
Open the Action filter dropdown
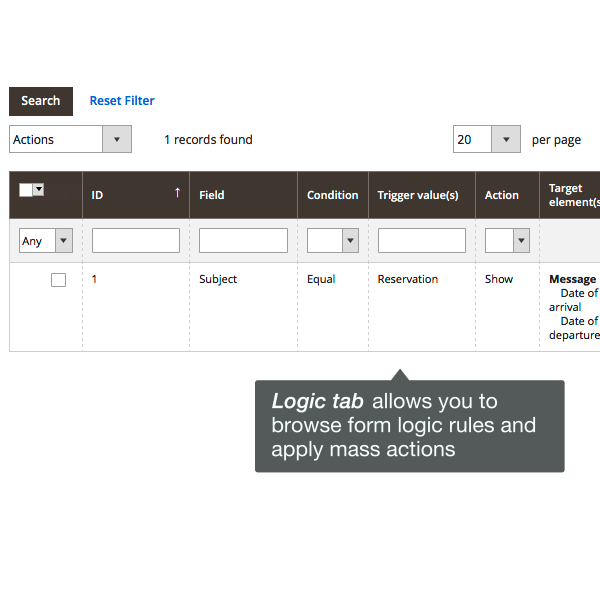point(507,241)
